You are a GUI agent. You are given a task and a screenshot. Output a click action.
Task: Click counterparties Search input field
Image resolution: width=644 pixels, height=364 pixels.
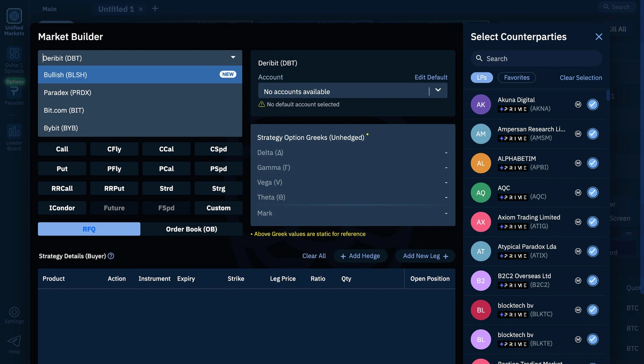click(537, 58)
